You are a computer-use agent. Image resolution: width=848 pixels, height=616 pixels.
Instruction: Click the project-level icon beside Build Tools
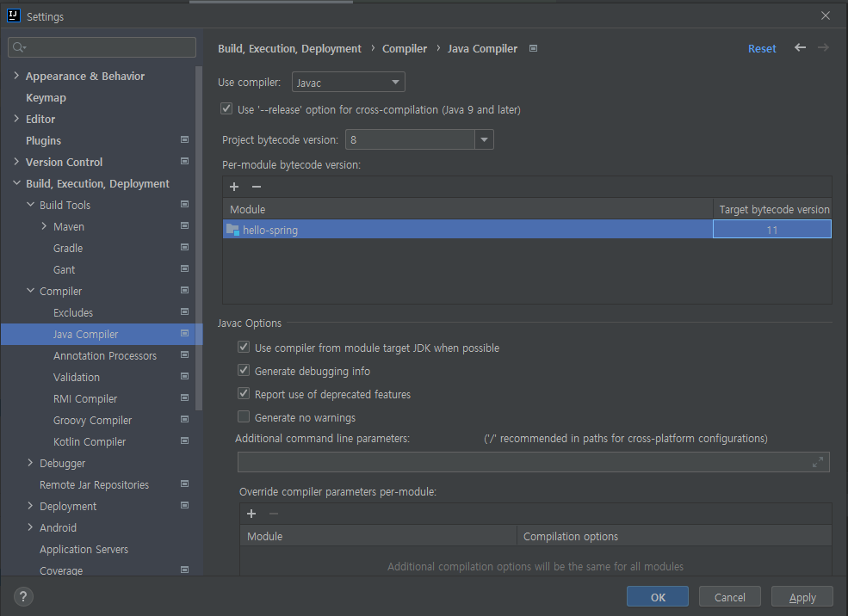point(184,204)
